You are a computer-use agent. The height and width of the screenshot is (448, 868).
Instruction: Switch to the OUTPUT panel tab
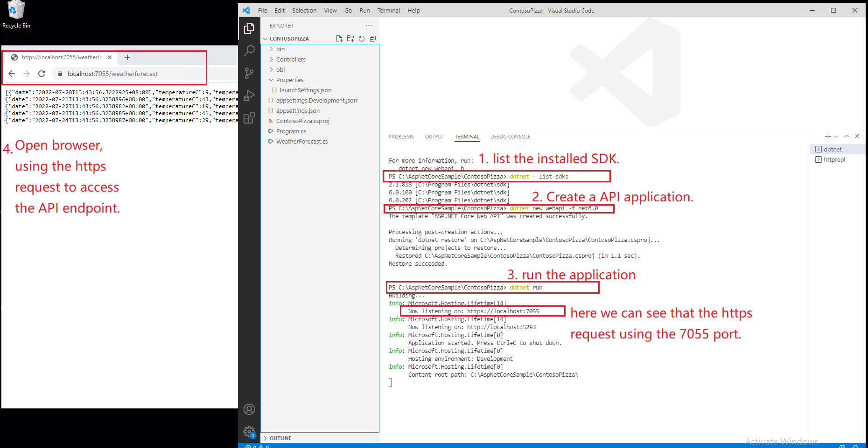434,137
